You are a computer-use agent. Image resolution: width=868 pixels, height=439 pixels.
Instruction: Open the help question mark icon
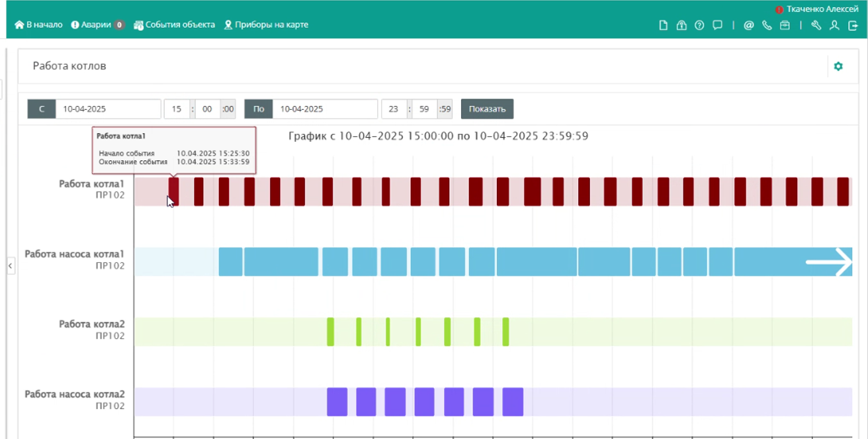pyautogui.click(x=699, y=25)
